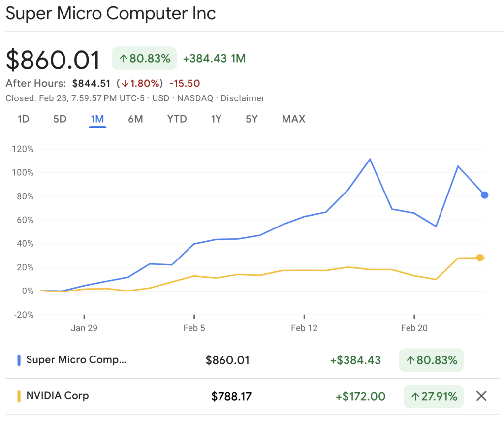Image resolution: width=504 pixels, height=421 pixels.
Task: Click the yellow endpoint dot on chart
Action: (x=480, y=258)
